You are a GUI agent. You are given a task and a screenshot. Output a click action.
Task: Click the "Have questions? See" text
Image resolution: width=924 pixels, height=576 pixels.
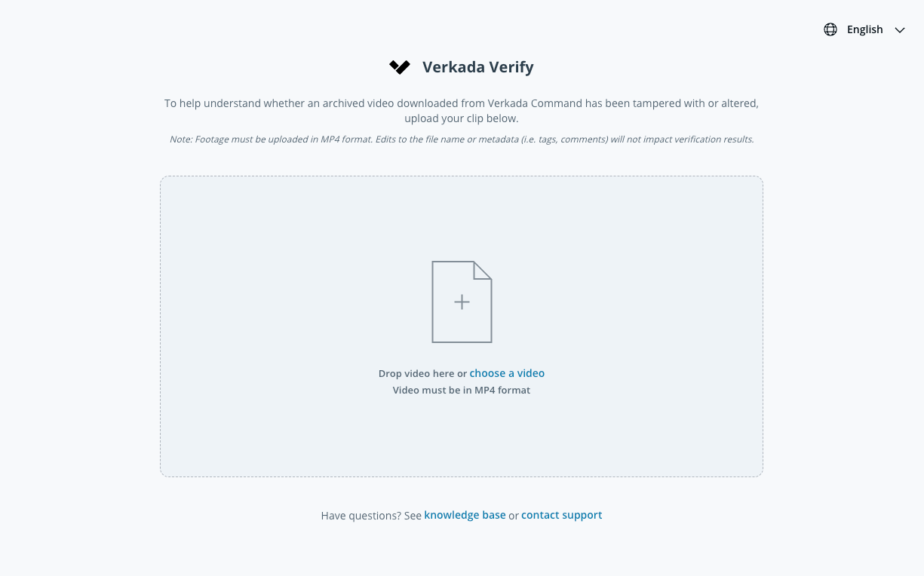pyautogui.click(x=371, y=516)
